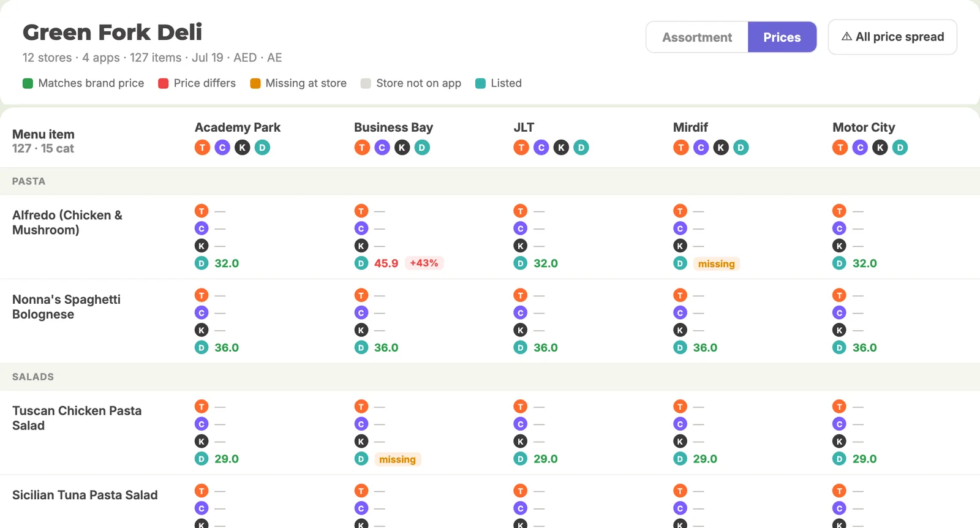
Task: Click the 45.9 price for Alfredo at Business Bay
Action: [x=386, y=263]
